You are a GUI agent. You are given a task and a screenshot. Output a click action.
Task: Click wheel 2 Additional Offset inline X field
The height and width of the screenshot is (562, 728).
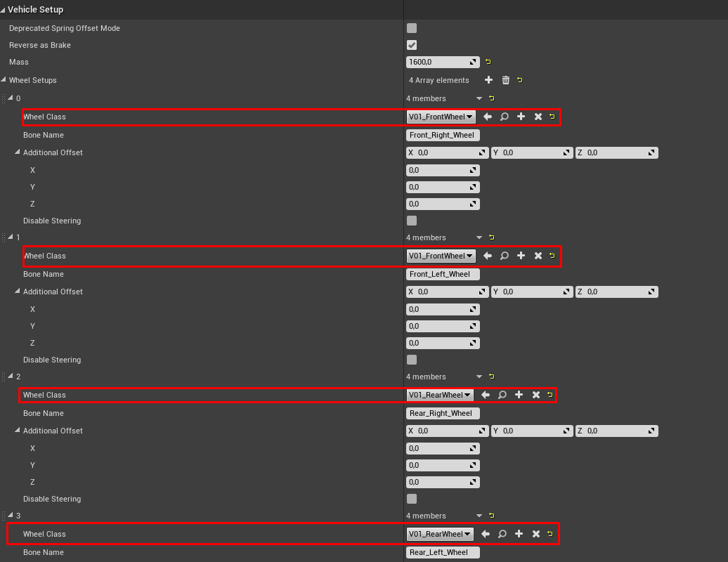click(448, 431)
